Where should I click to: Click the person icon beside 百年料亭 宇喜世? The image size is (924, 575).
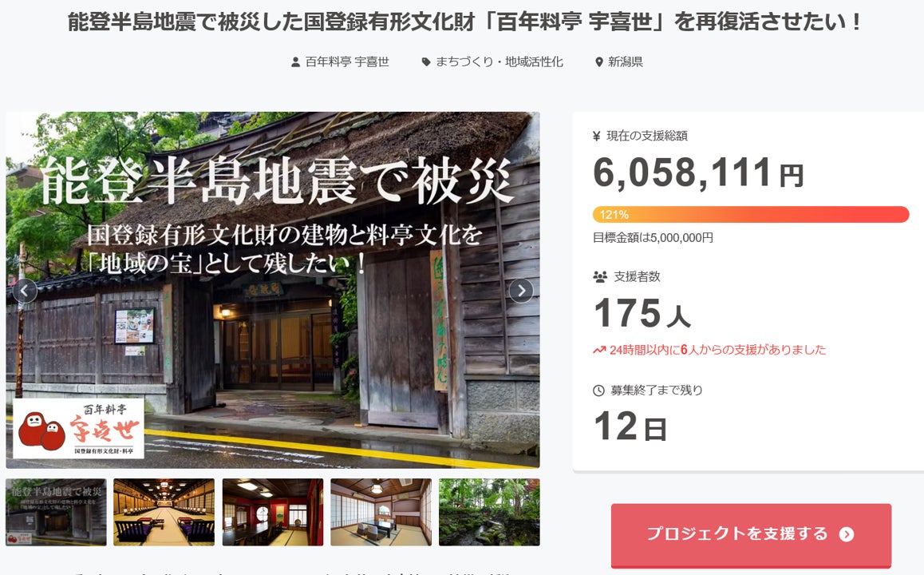coord(296,62)
